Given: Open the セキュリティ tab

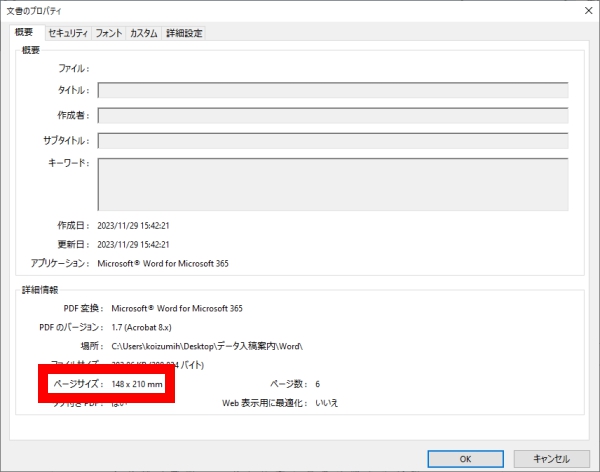Looking at the screenshot, I should 64,33.
